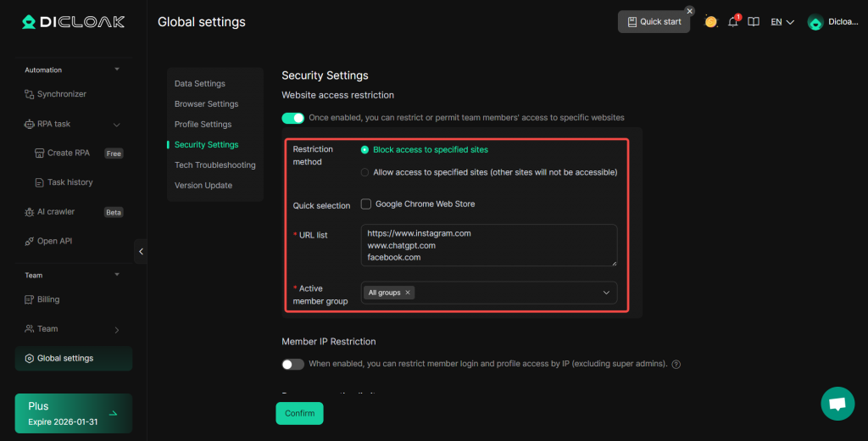Click into the URL list text area
Viewport: 868px width, 441px height.
(x=488, y=245)
